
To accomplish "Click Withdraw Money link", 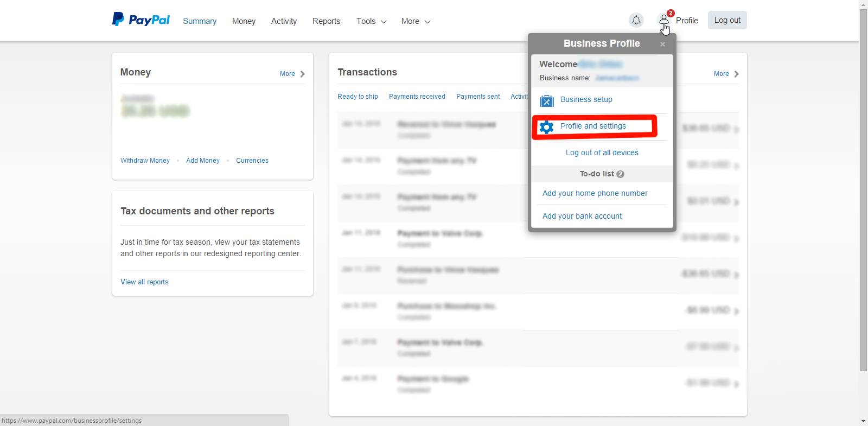I will tap(145, 161).
